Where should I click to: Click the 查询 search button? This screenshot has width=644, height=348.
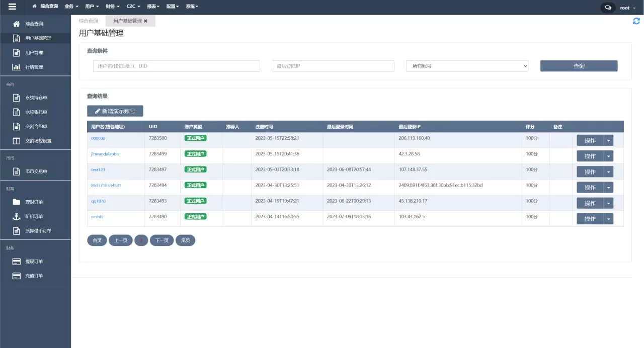coord(579,66)
